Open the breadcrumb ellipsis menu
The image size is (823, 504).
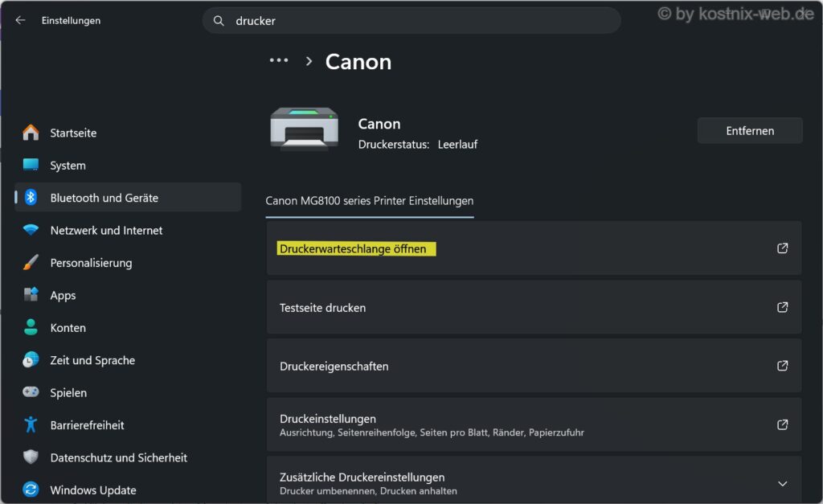click(x=279, y=60)
